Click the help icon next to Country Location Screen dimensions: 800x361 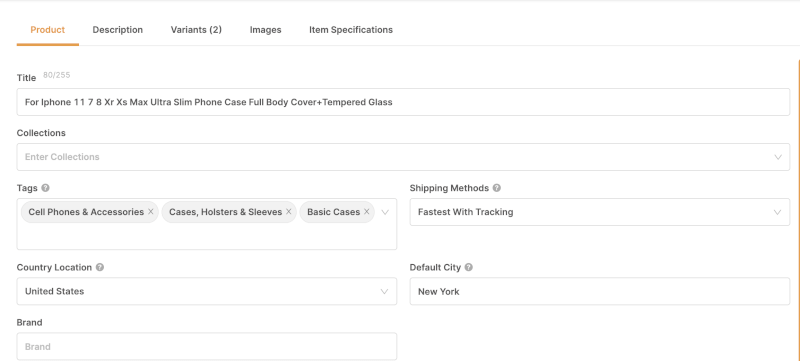click(100, 267)
